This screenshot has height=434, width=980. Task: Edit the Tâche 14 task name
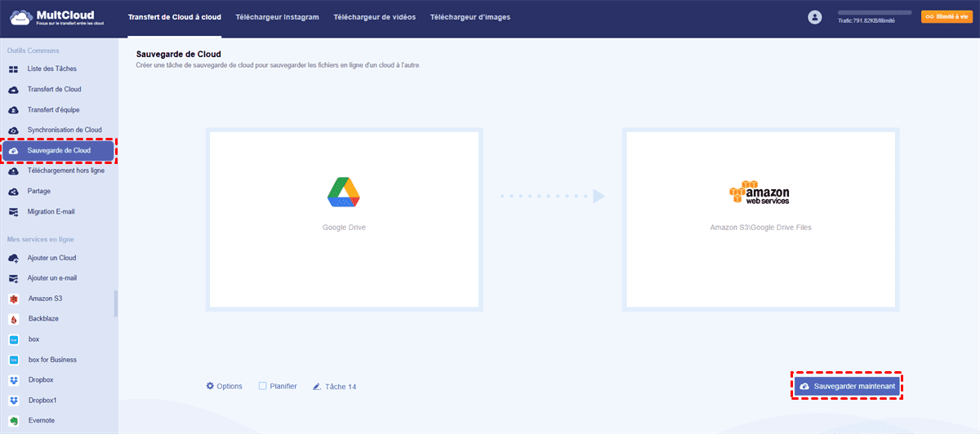(x=341, y=387)
